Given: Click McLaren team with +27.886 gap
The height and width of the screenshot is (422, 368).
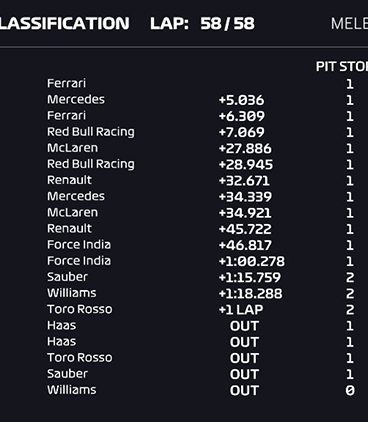Looking at the screenshot, I should [x=72, y=148].
